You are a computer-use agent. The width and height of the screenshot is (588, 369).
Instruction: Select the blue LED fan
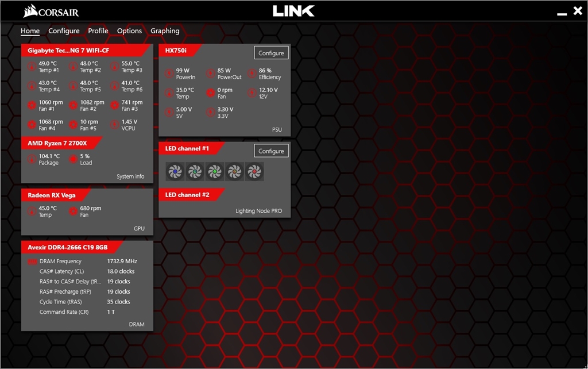pyautogui.click(x=175, y=171)
